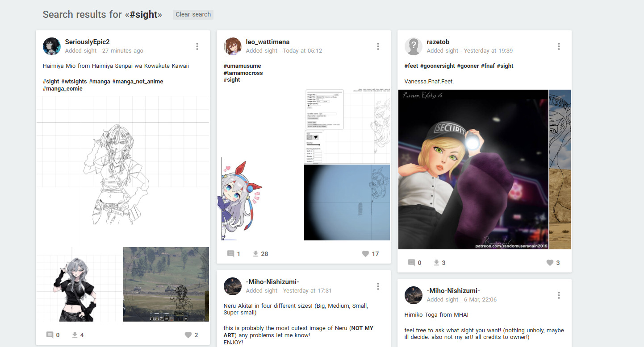Download SeriouslyEpic2's sight via download icon
The image size is (644, 347).
75,335
